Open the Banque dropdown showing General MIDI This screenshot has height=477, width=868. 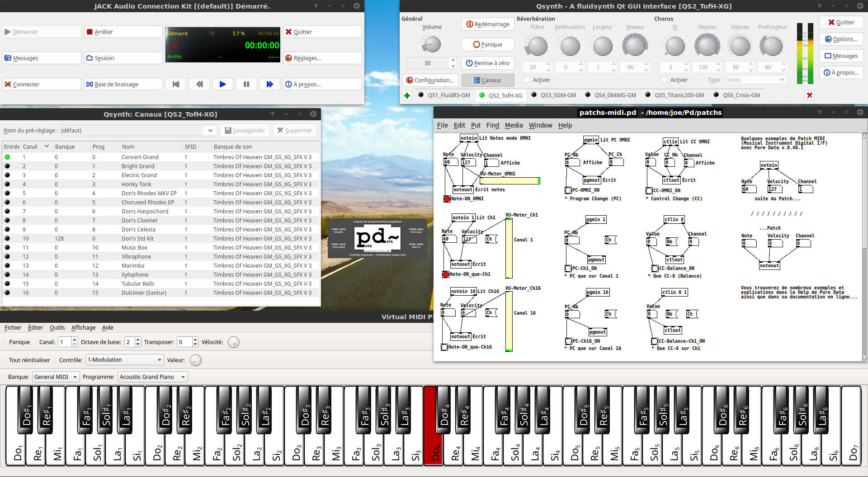(56, 377)
